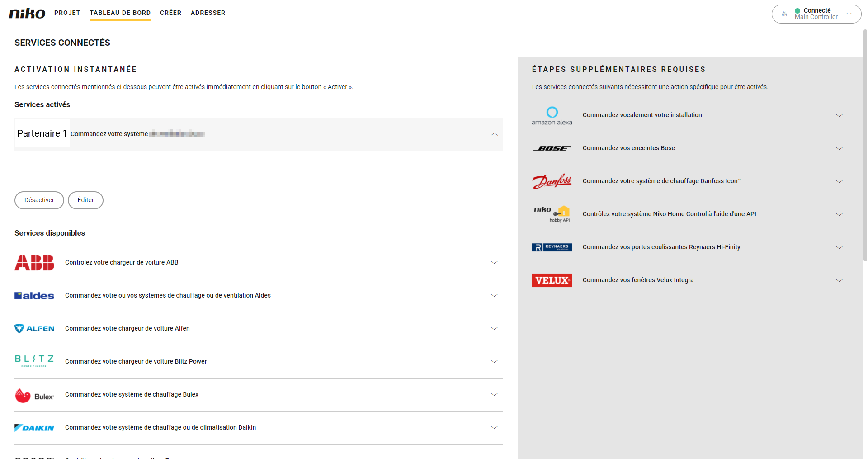Expand the Alfen car charger row
The width and height of the screenshot is (868, 459).
pyautogui.click(x=494, y=329)
